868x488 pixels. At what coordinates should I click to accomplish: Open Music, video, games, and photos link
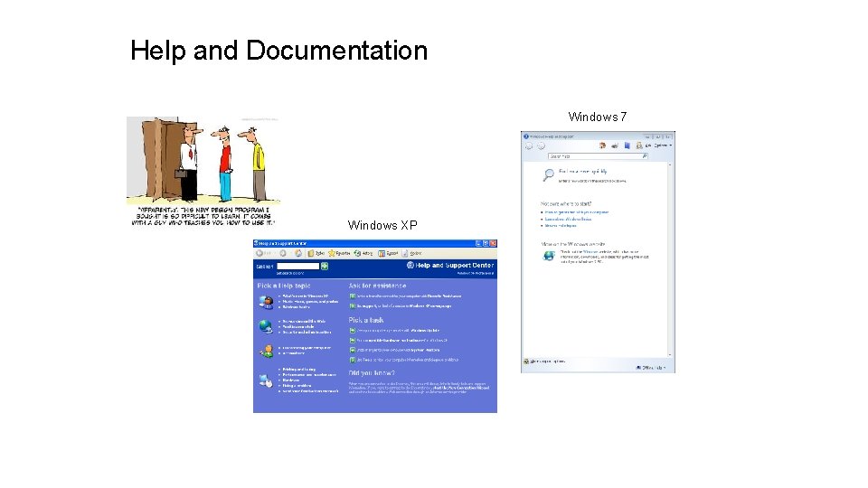coord(310,302)
